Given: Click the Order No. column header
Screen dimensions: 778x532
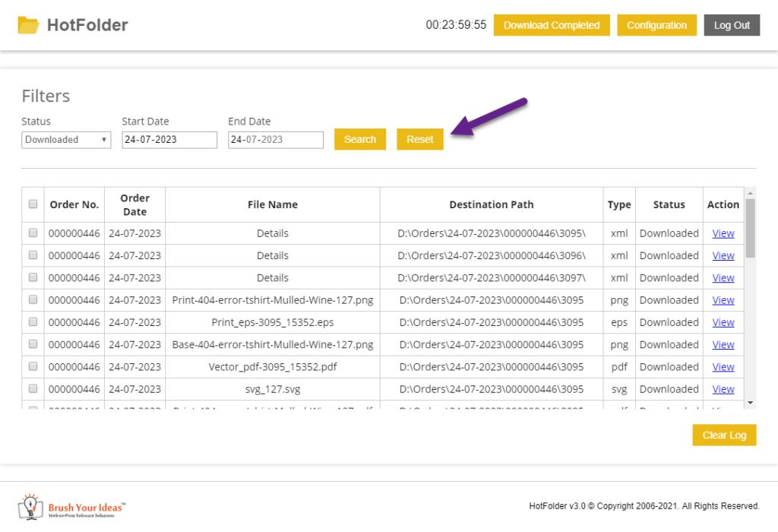Looking at the screenshot, I should (x=74, y=204).
